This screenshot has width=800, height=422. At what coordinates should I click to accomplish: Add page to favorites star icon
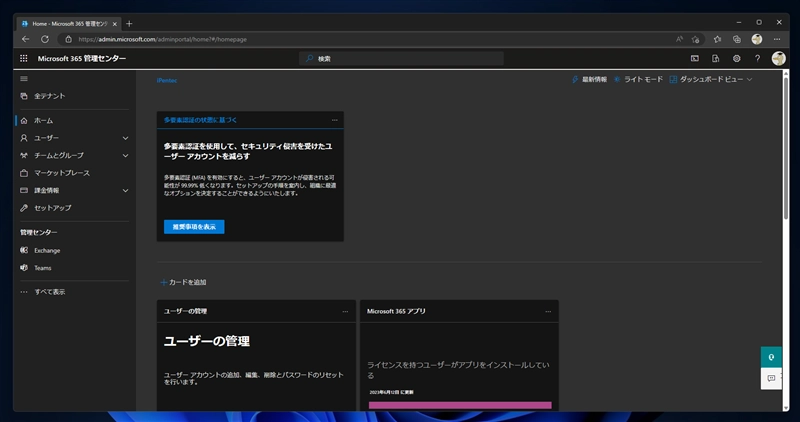pyautogui.click(x=695, y=39)
